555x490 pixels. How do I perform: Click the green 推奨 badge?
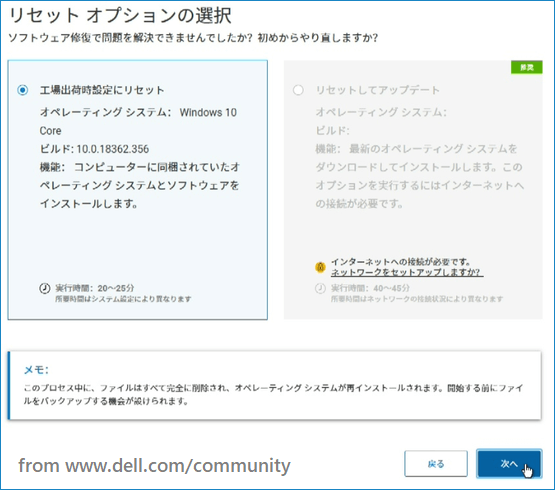[526, 67]
